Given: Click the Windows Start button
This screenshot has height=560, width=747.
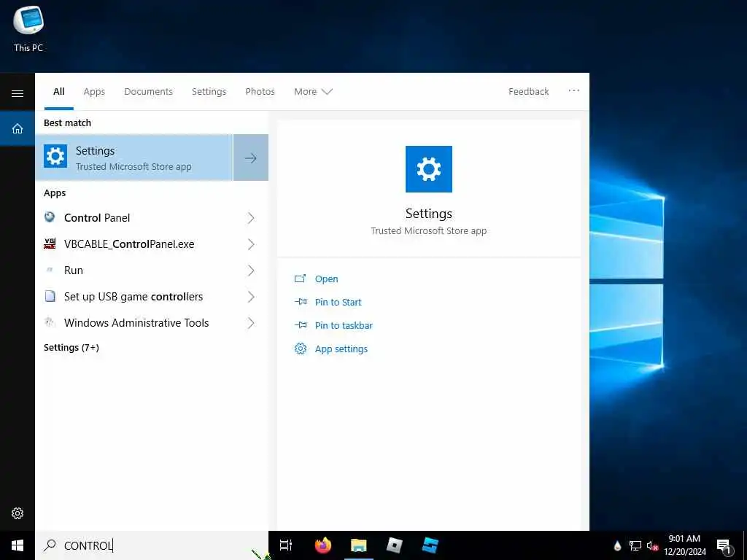Looking at the screenshot, I should pyautogui.click(x=18, y=545).
